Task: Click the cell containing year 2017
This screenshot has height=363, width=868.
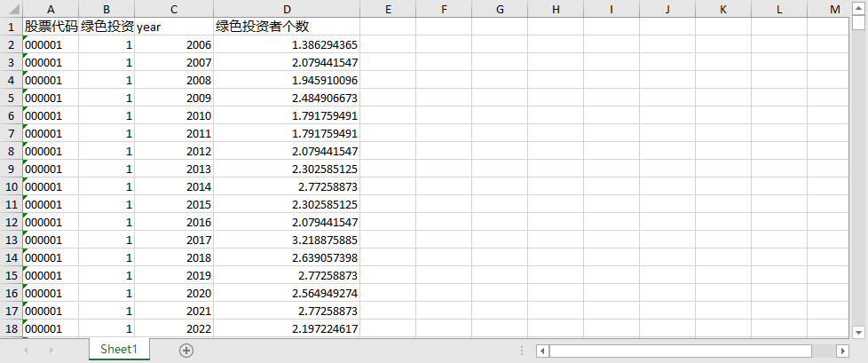Action: (174, 241)
